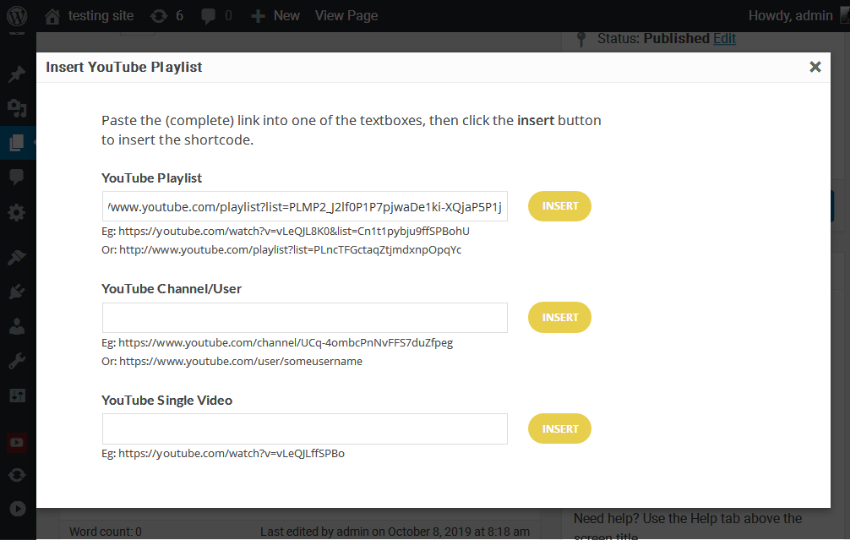Open Pages via the highlighted sidebar icon
850x540 pixels.
tap(17, 143)
